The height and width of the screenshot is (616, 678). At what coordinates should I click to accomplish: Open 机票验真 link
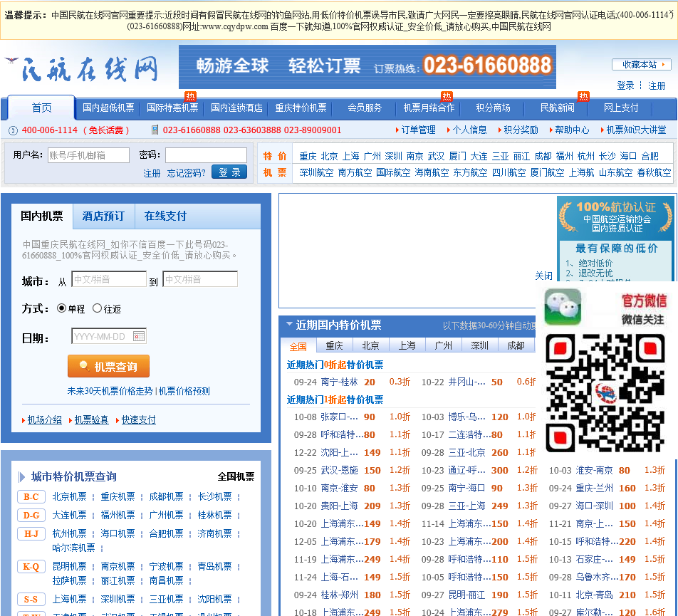point(91,419)
